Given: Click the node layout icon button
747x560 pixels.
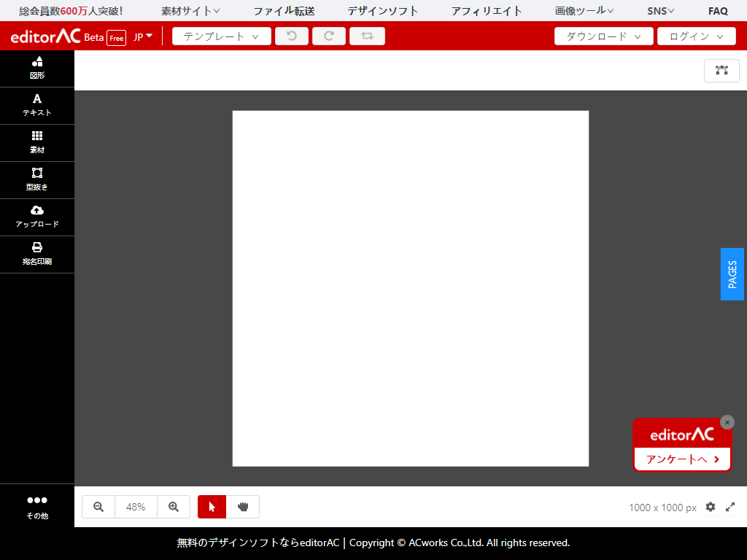Looking at the screenshot, I should coord(721,71).
